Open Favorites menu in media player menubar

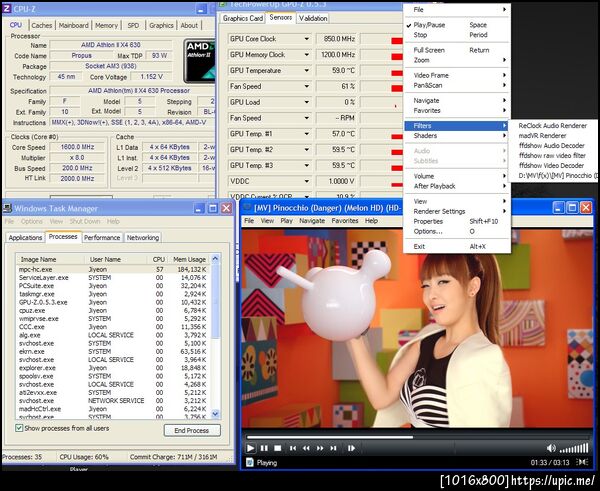click(345, 220)
